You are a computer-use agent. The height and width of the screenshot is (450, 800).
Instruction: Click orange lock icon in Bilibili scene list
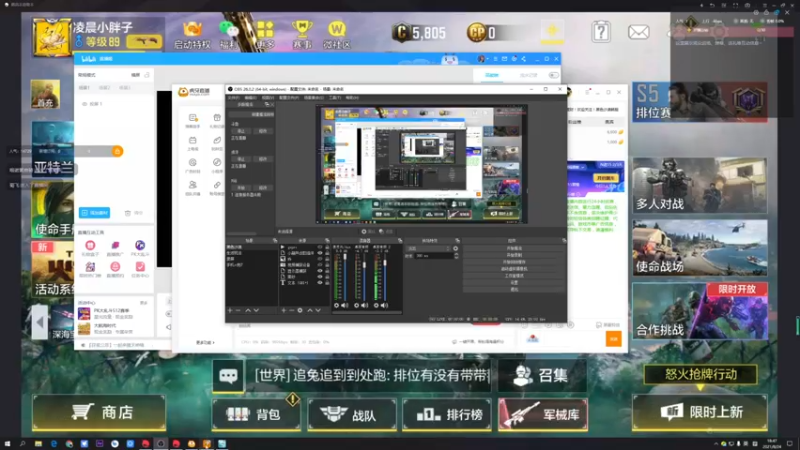(117, 151)
